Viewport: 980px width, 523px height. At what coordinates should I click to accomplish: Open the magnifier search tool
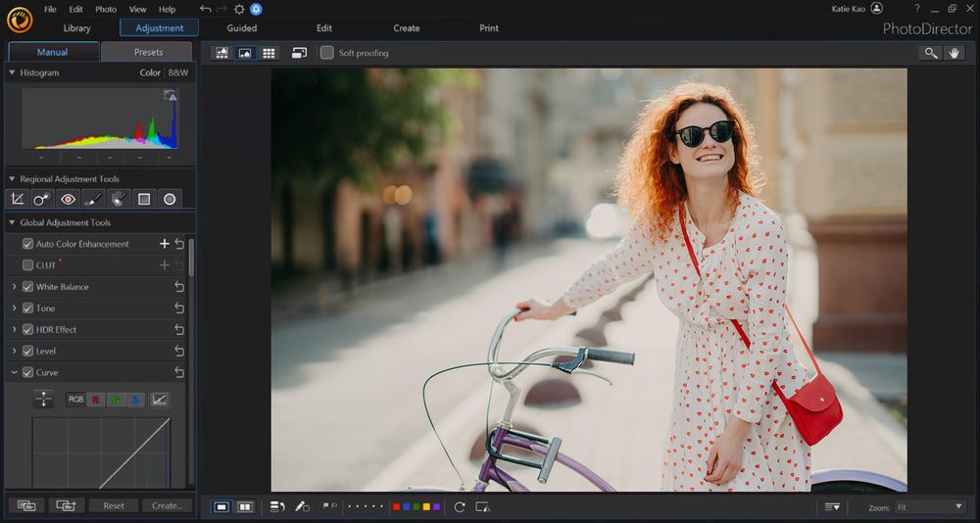point(929,53)
